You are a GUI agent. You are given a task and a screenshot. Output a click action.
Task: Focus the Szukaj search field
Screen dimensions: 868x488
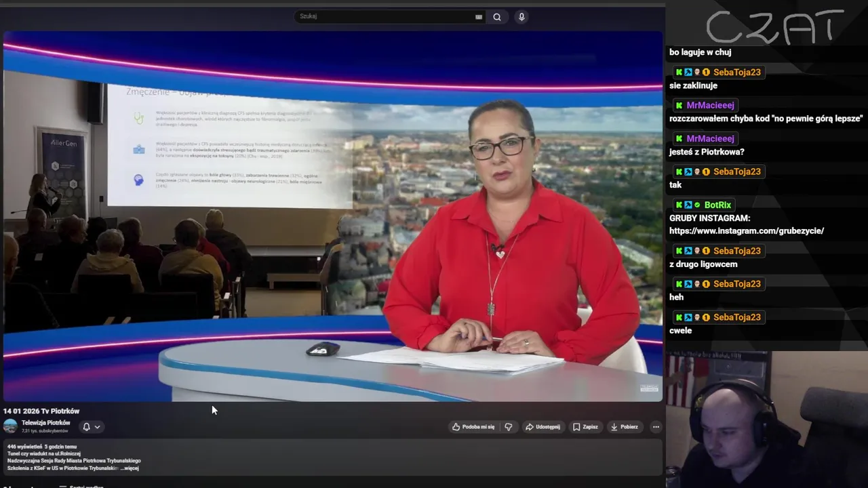click(390, 16)
